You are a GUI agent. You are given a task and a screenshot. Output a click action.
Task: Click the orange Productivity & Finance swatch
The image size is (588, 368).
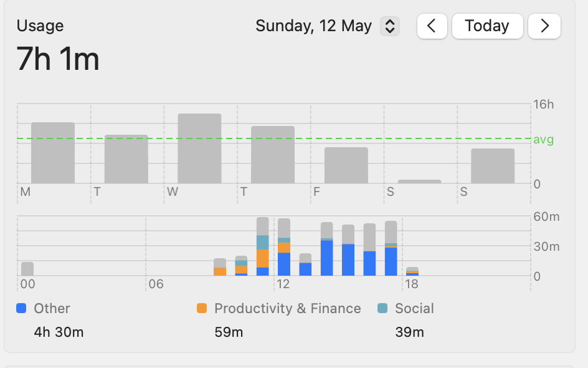(202, 308)
